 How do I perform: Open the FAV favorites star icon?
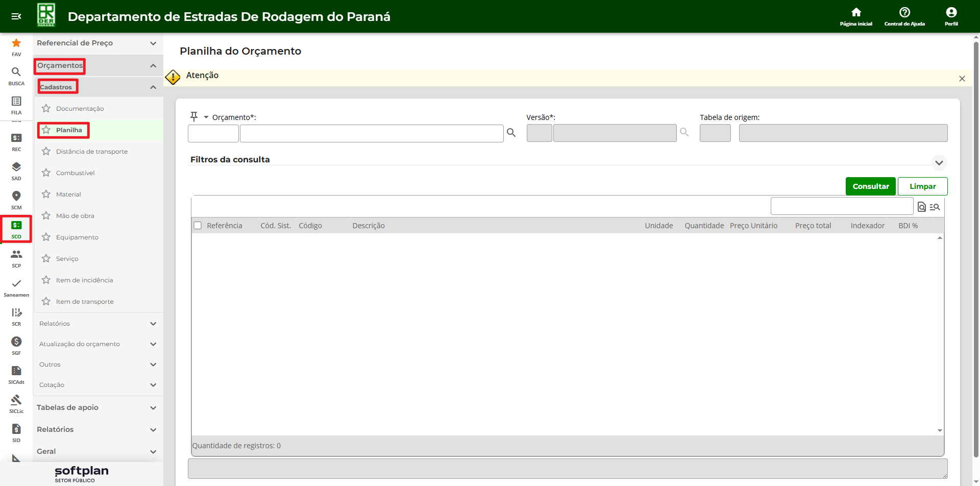coord(16,43)
